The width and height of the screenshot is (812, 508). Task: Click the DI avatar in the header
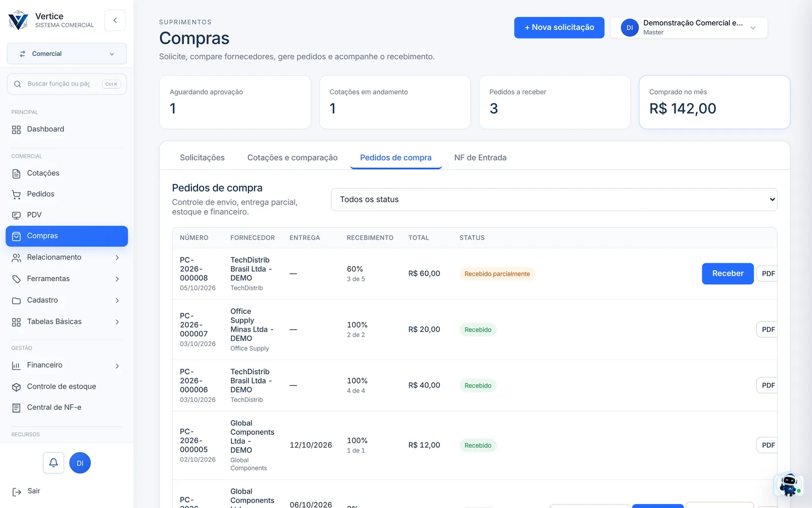click(629, 27)
